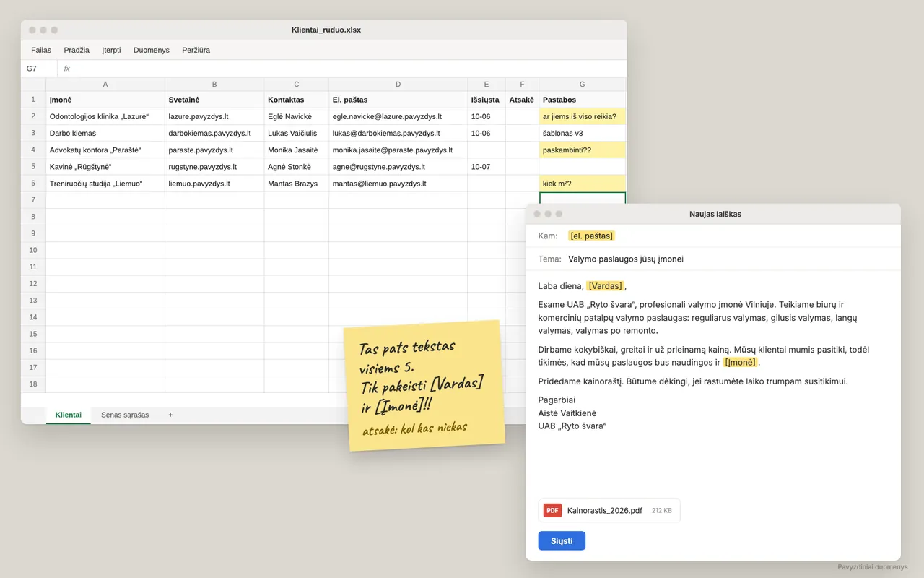The width and height of the screenshot is (924, 578).
Task: Select the 10-07 Išsiųsta cell
Action: click(x=487, y=167)
